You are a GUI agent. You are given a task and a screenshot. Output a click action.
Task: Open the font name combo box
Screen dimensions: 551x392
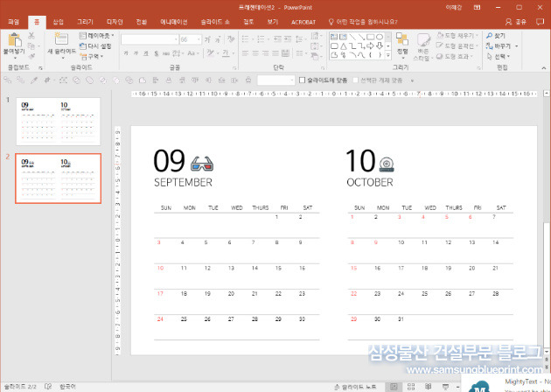tap(150, 39)
